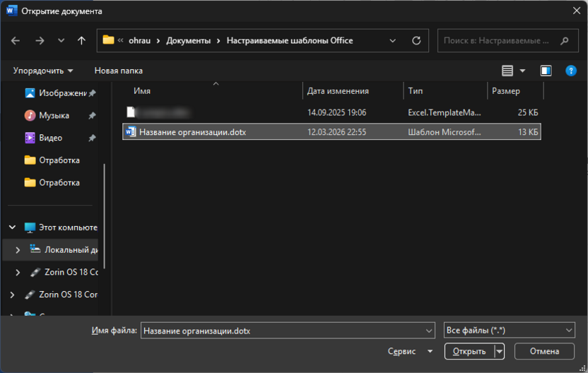Expand the address bar history dropdown
Viewport: 588px width, 373px height.
coord(392,40)
